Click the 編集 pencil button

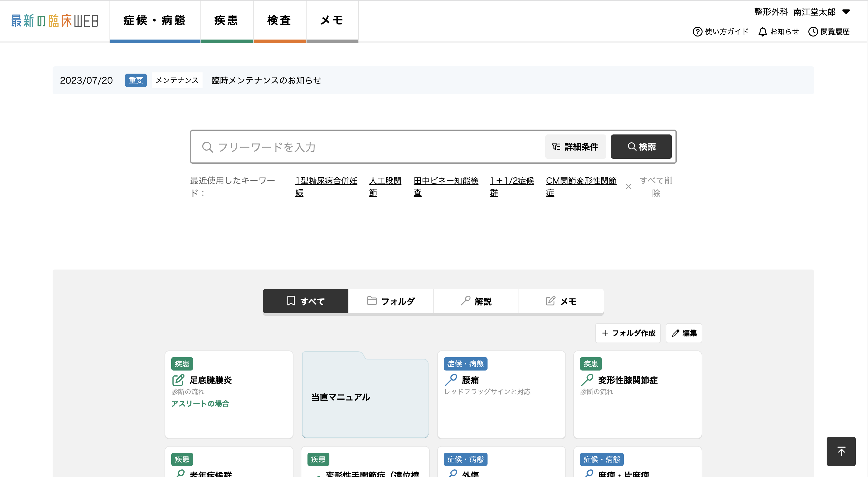pyautogui.click(x=684, y=333)
